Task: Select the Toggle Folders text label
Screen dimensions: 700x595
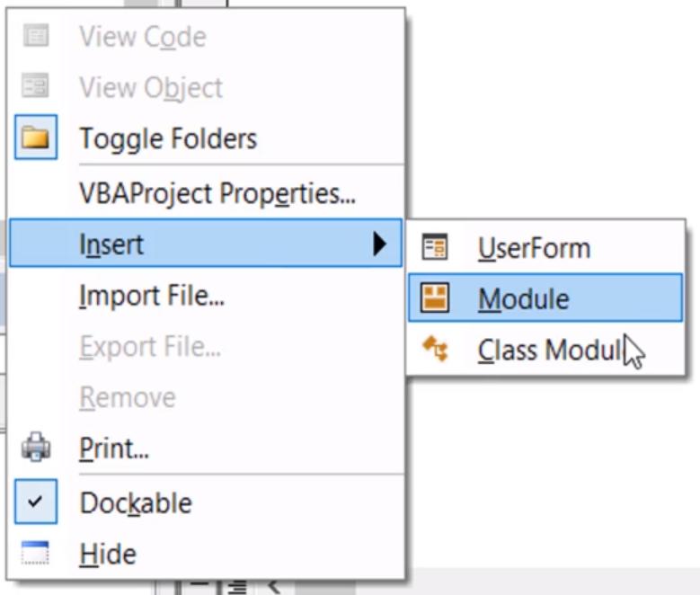Action: coord(168,138)
